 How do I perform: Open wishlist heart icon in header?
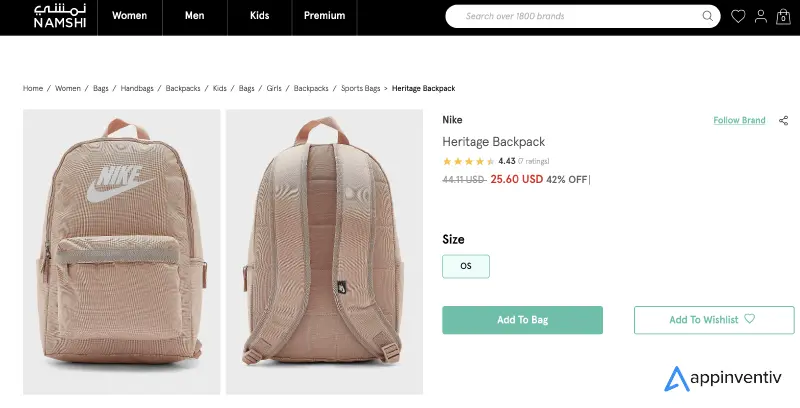738,16
